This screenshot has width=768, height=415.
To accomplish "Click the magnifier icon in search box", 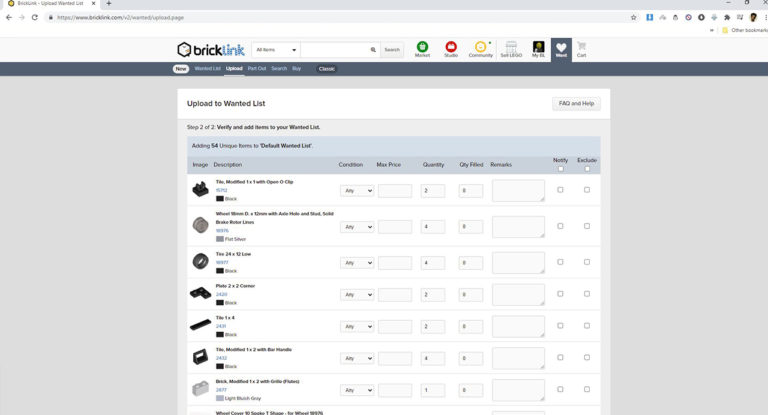I will pos(373,49).
